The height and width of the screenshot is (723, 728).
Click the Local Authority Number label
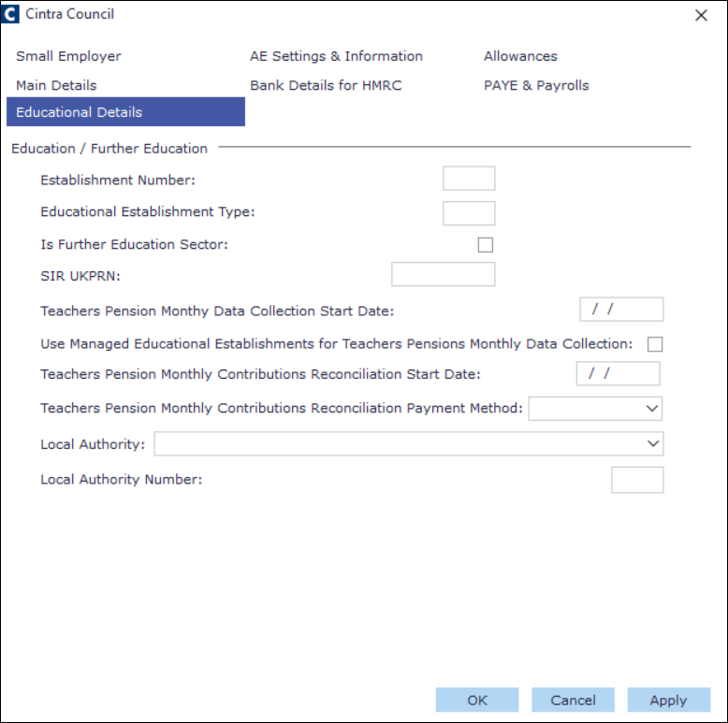(122, 480)
